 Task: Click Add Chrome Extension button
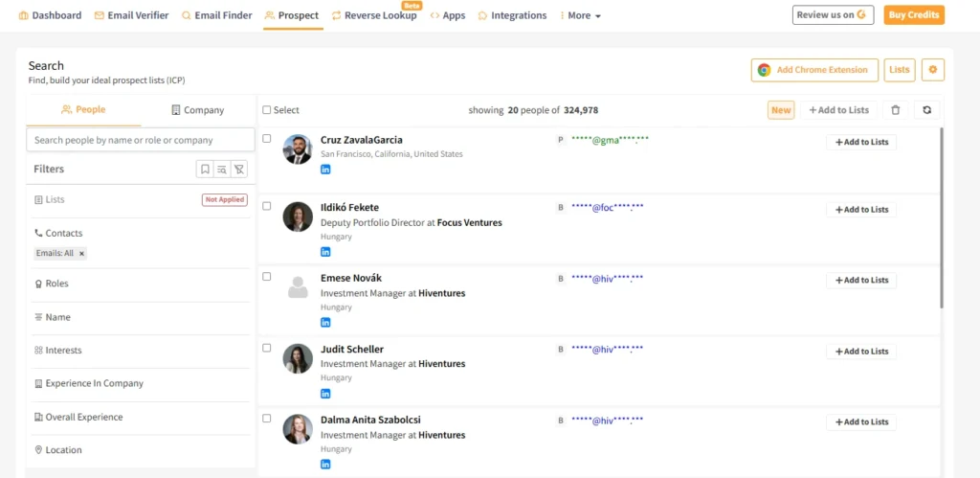[814, 70]
